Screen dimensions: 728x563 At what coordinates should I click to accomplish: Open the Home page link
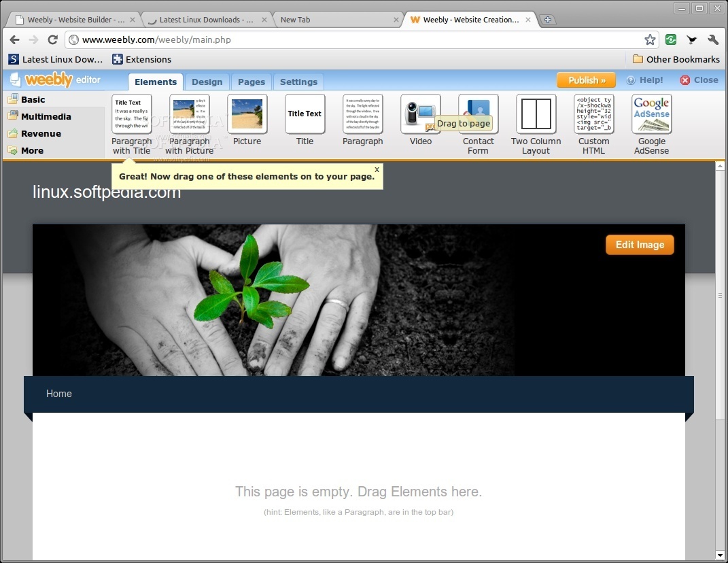[58, 394]
